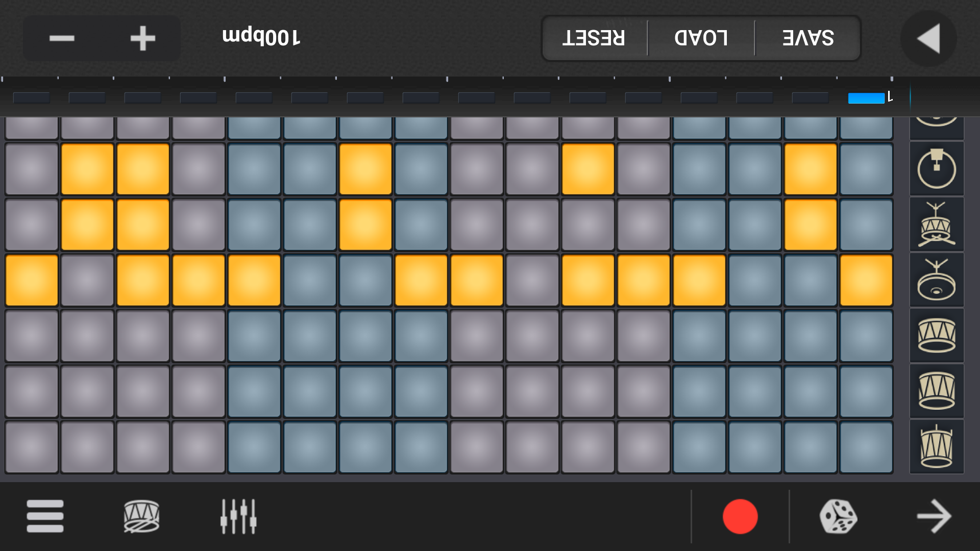Image resolution: width=980 pixels, height=551 pixels.
Task: Disable the last lit pad in cymbal row
Action: point(866,280)
